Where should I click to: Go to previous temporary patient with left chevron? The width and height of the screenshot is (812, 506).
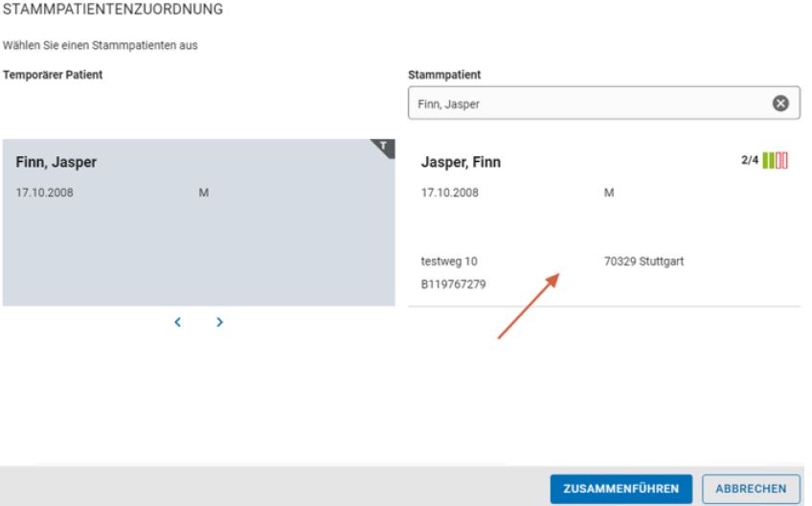[177, 323]
